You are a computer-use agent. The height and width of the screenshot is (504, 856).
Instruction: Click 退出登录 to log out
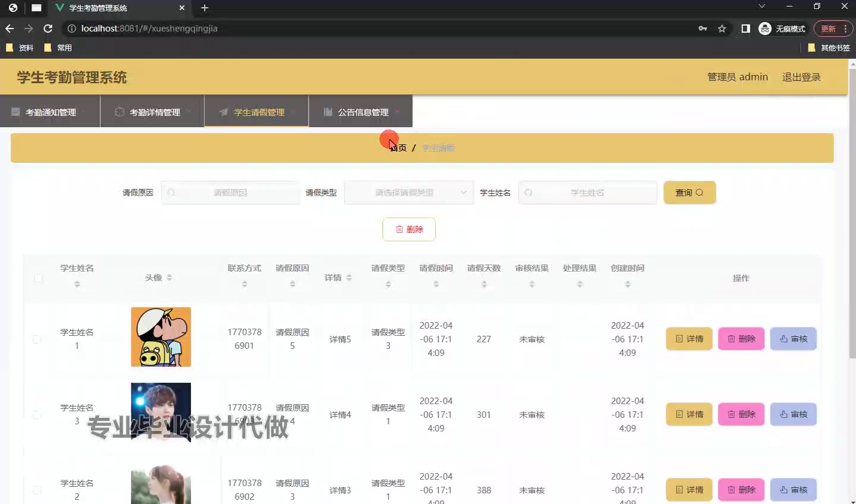[x=801, y=77]
